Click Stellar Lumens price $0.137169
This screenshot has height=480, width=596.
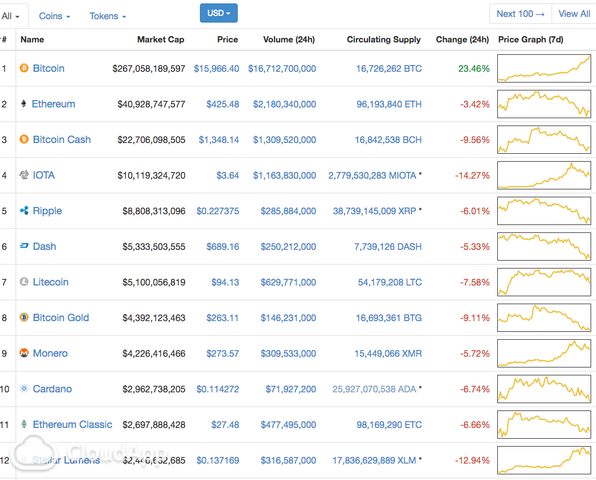pyautogui.click(x=218, y=461)
